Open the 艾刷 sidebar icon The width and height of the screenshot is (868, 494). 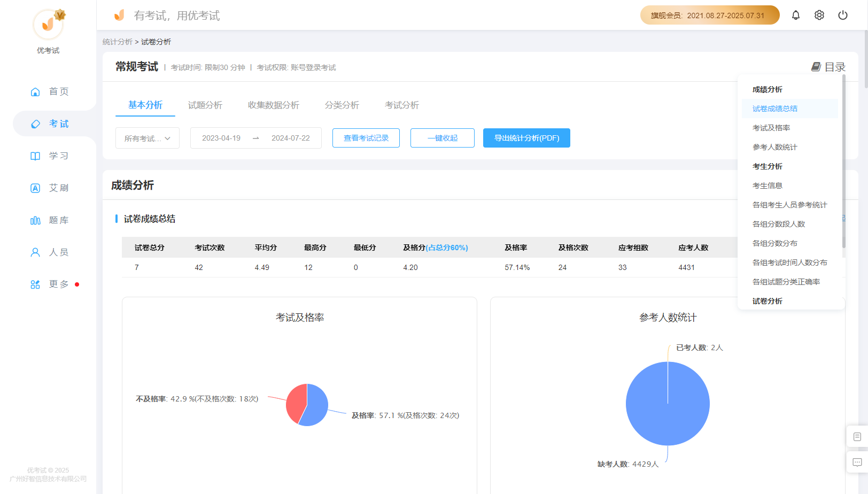click(35, 188)
